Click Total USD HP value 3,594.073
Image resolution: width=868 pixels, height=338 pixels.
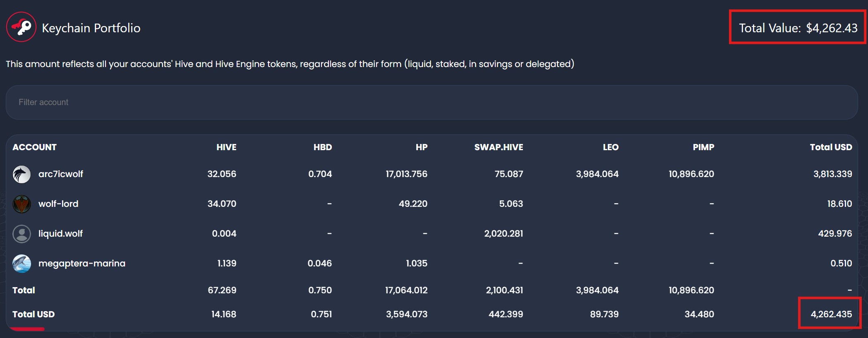click(x=407, y=314)
